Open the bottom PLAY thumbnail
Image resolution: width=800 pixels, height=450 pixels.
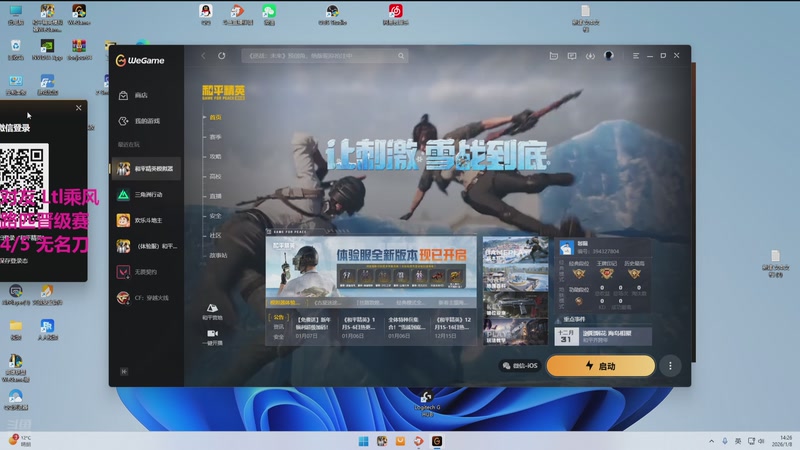coord(515,332)
